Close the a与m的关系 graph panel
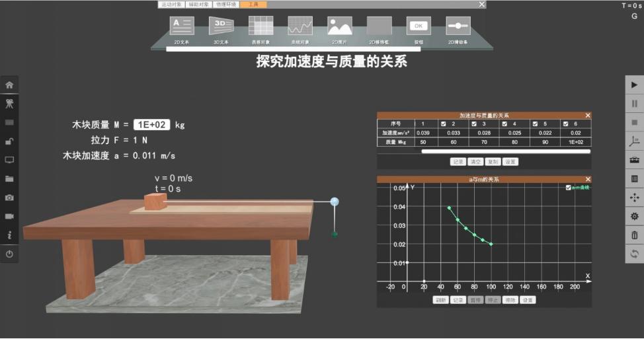 tap(588, 179)
